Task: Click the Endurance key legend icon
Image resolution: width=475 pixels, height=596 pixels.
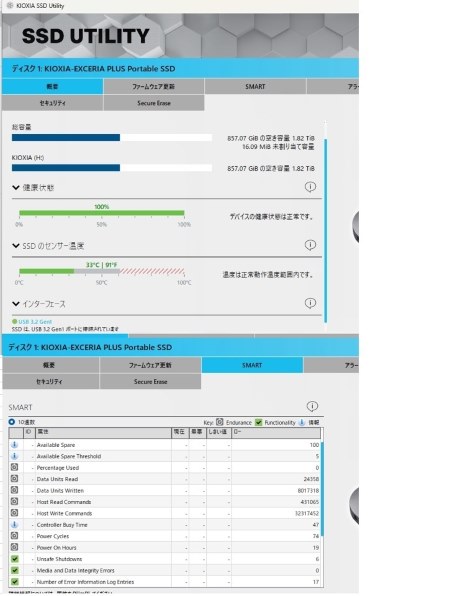Action: [x=220, y=422]
